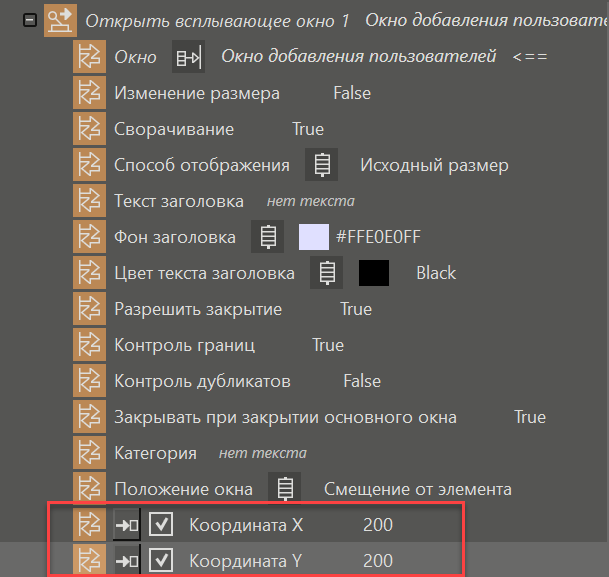Click the parameter icon for 'Контроль границ'
The width and height of the screenshot is (609, 577).
point(90,345)
